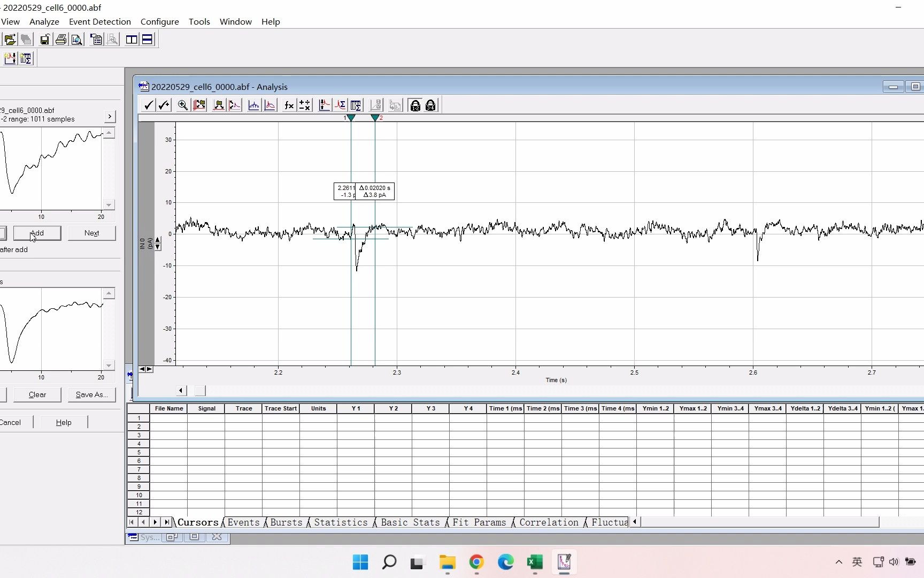
Task: Click scroll-down arrow of lower template graph
Action: (x=109, y=366)
